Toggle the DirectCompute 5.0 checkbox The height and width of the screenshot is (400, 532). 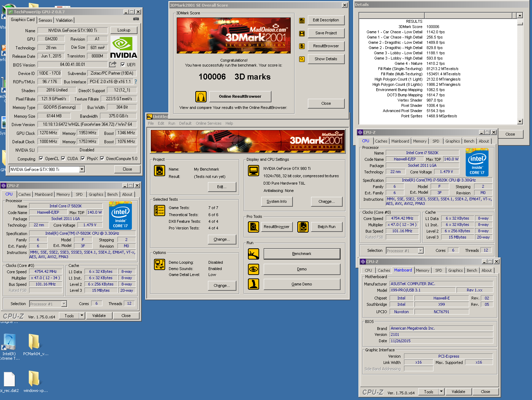[x=102, y=158]
